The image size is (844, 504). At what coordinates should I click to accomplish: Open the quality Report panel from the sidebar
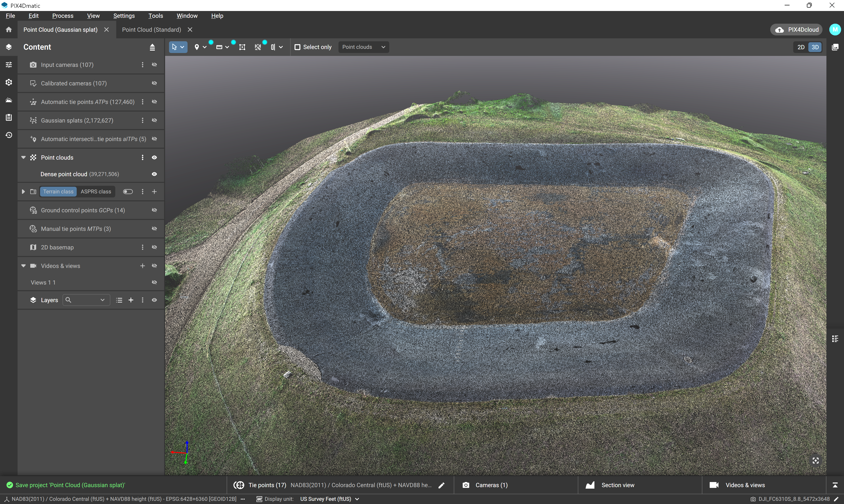[9, 117]
